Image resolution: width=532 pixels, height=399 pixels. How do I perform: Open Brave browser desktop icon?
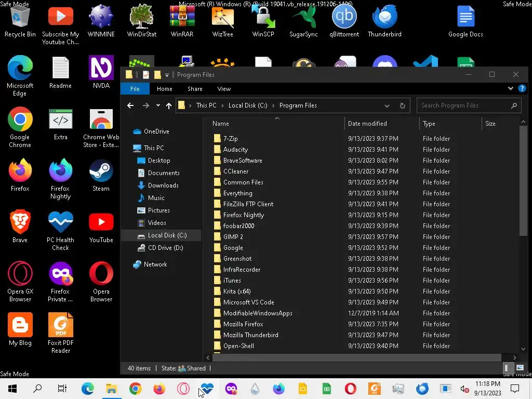point(20,227)
